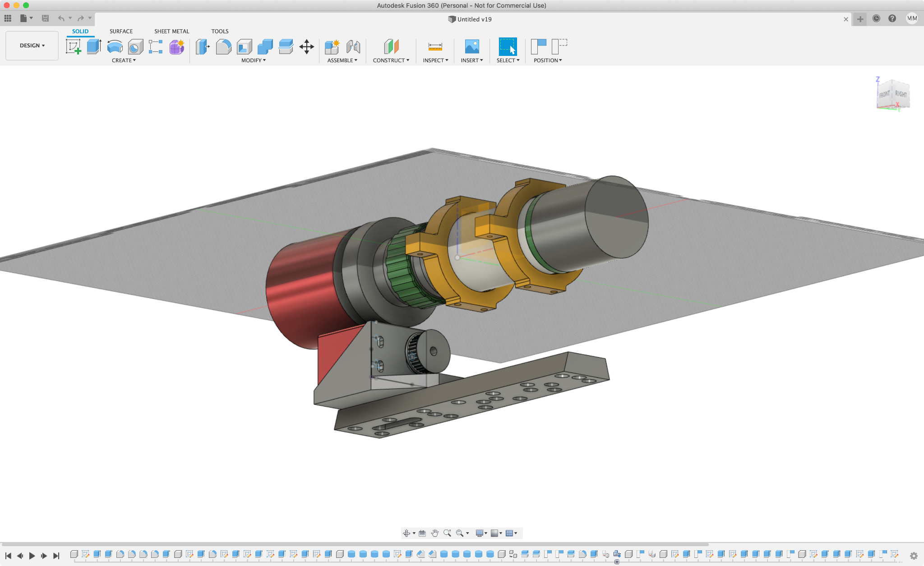Expand the INSPECT menu
The width and height of the screenshot is (924, 566).
tap(435, 60)
